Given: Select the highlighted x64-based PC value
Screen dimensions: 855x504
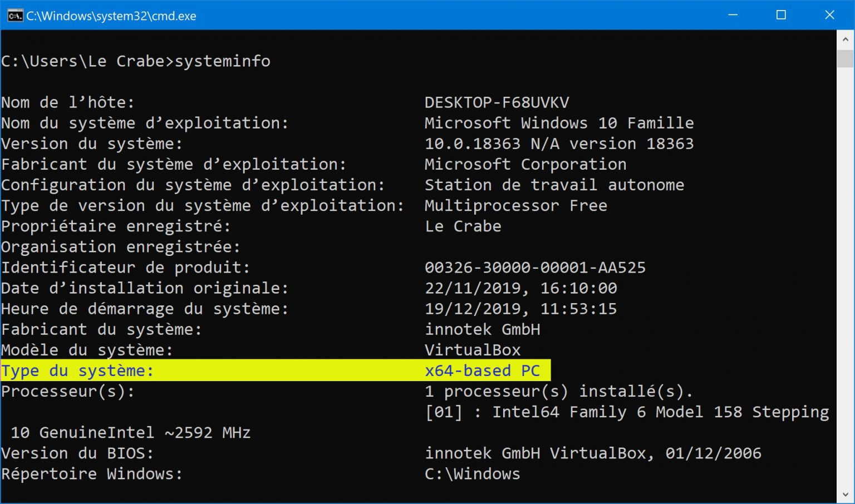Looking at the screenshot, I should (x=483, y=370).
